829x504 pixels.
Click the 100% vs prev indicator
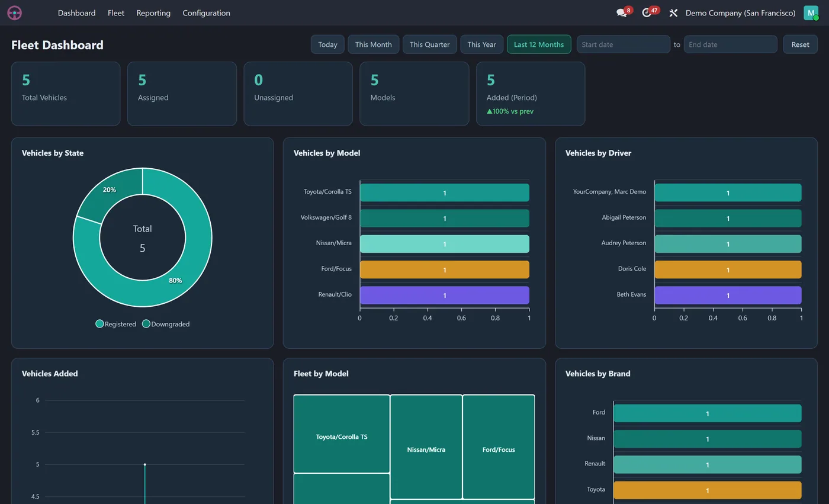(510, 111)
